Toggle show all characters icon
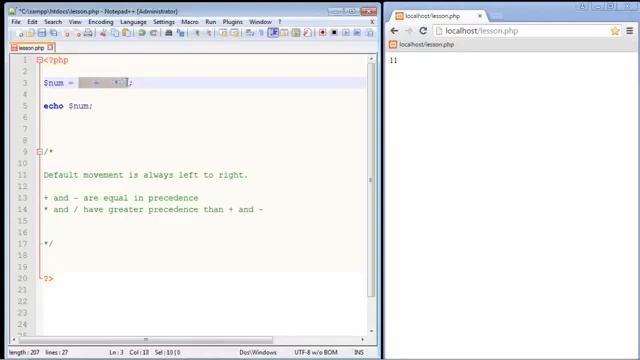This screenshot has width=640, height=360. 261,33
